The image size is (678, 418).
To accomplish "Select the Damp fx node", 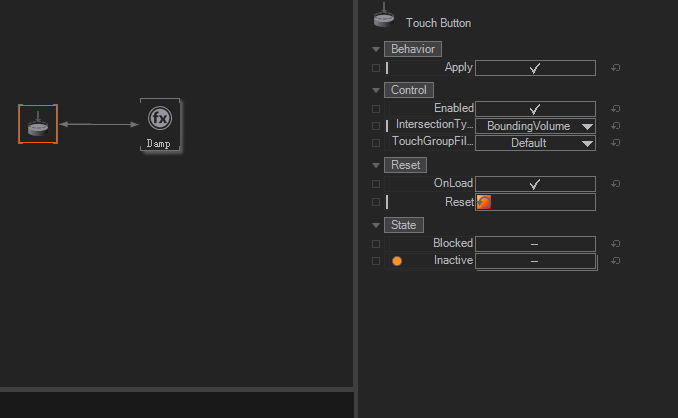I will tap(159, 124).
